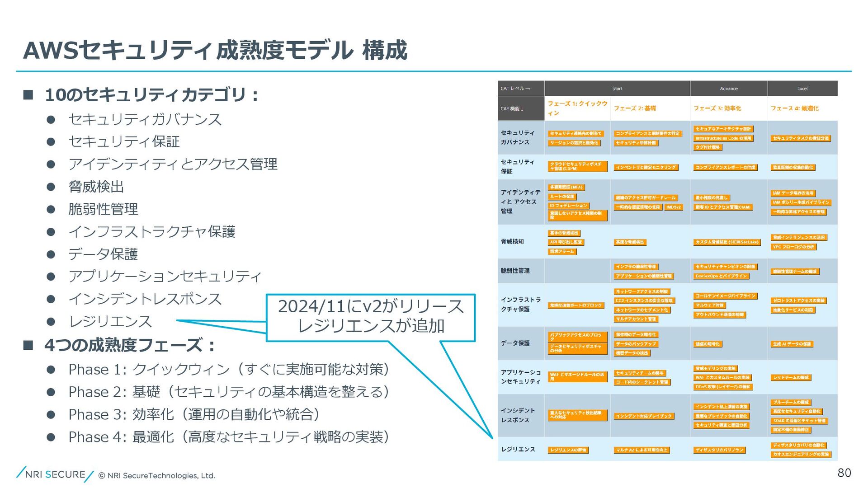
Task: Click the tag 'SOAR の活用とチケット管理'
Action: [x=799, y=421]
